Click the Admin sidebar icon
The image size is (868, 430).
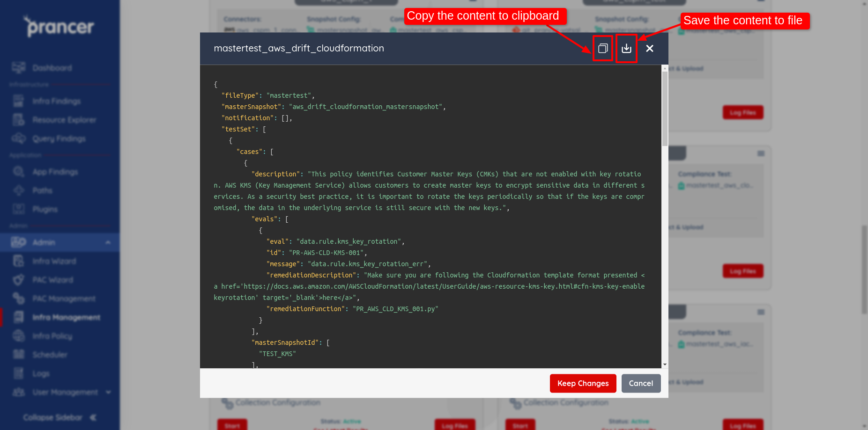click(x=19, y=242)
